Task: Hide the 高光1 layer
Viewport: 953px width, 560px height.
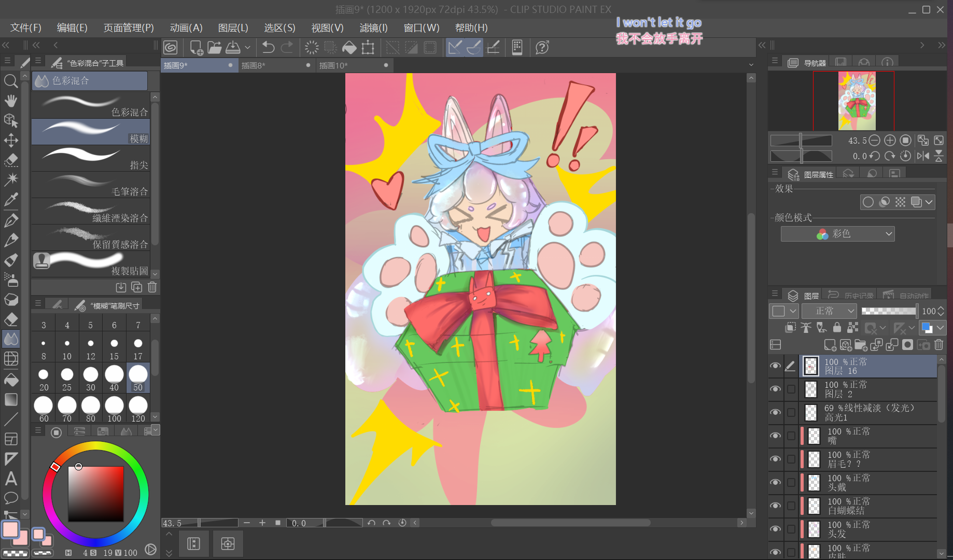Action: click(x=775, y=412)
